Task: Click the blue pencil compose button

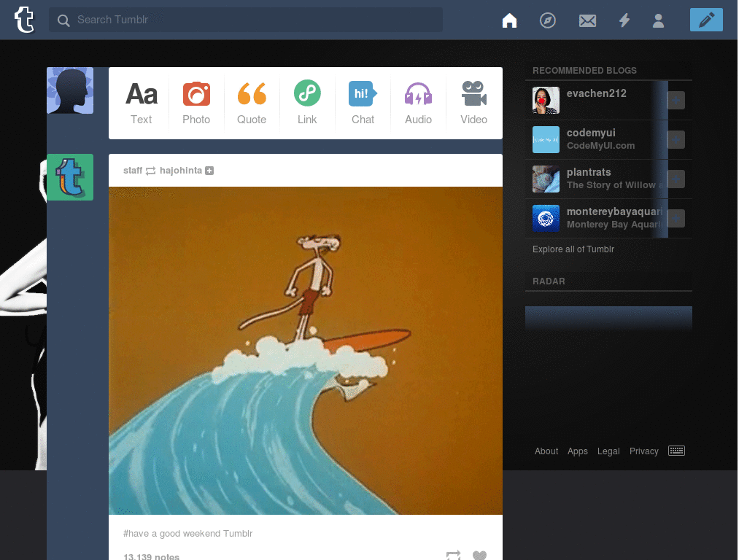Action: pyautogui.click(x=706, y=20)
